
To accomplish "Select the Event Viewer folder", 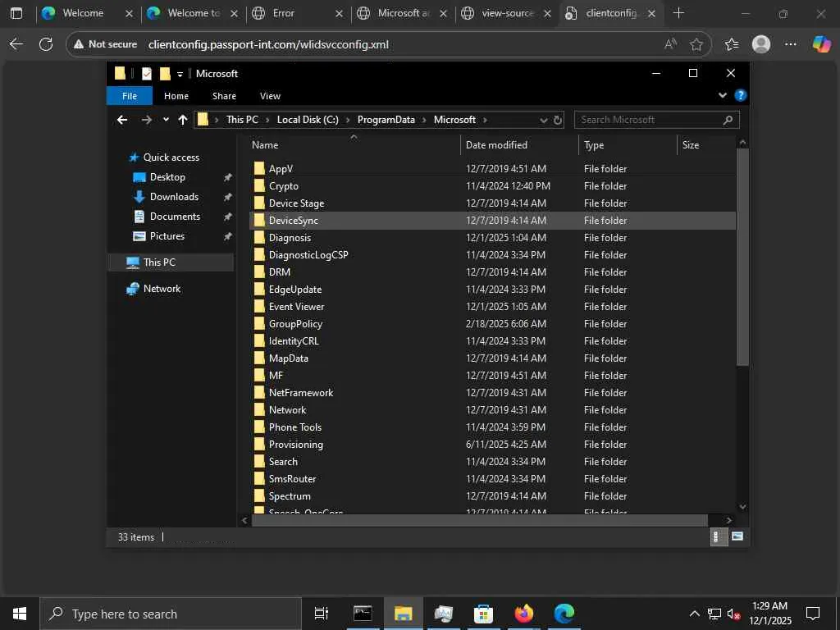I will point(296,307).
